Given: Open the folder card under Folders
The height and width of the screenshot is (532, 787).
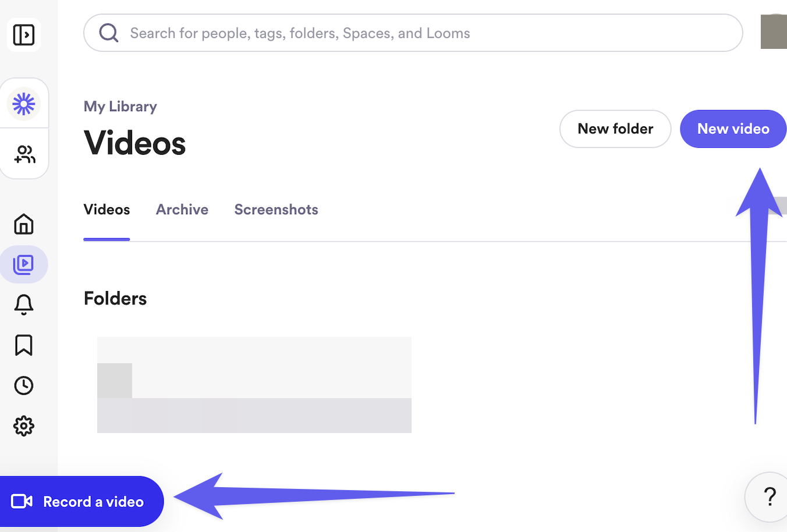Looking at the screenshot, I should [x=254, y=385].
